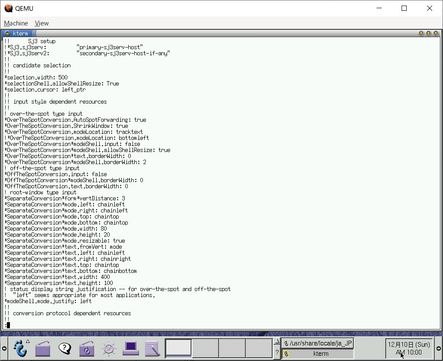This screenshot has height=361, width=443.
Task: Select the /usr/share/locale/ja_JP task button
Action: [318, 343]
